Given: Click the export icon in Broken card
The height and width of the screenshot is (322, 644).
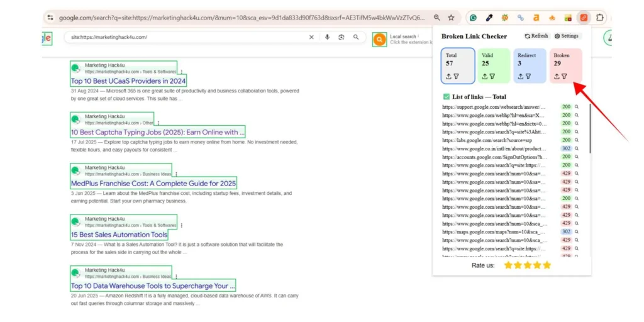Looking at the screenshot, I should tap(556, 76).
